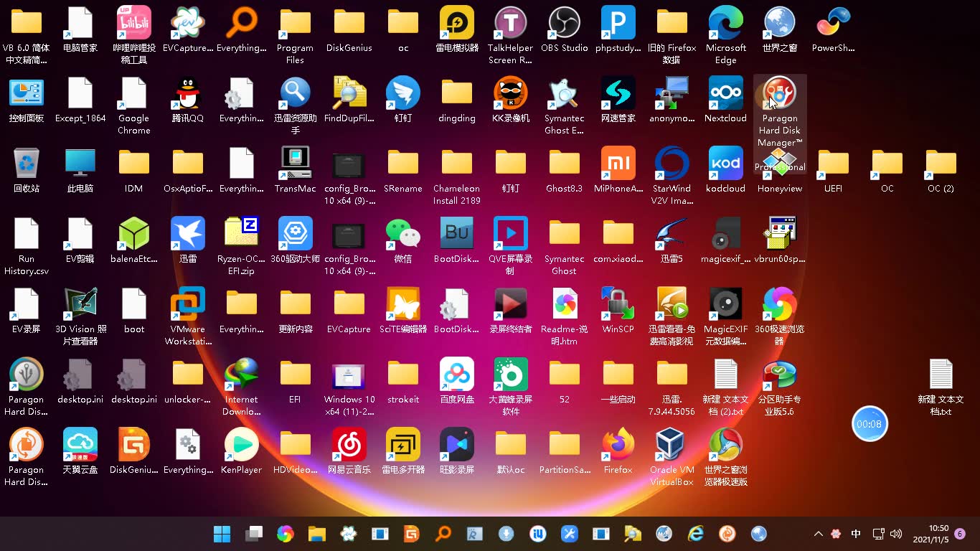980x551 pixels.
Task: Open the Windows Start menu
Action: click(x=222, y=534)
